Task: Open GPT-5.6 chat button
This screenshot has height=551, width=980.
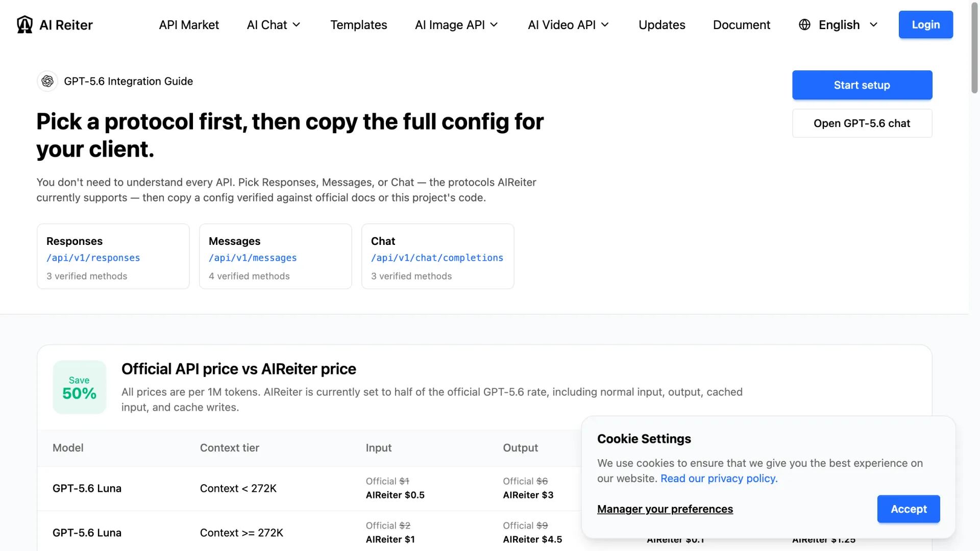Action: (862, 123)
